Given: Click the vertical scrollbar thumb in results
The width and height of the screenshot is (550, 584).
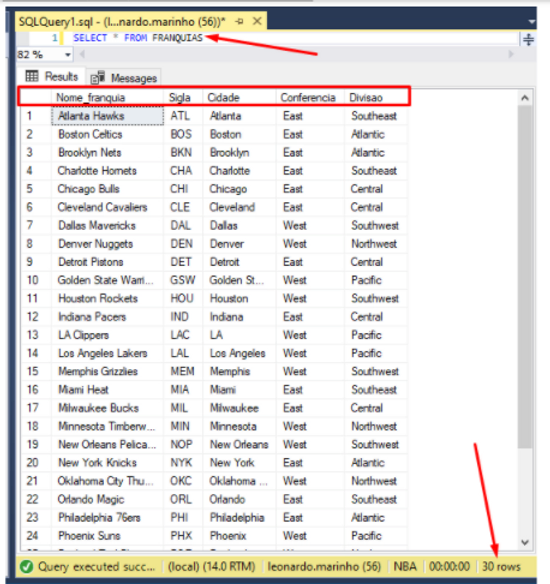Looking at the screenshot, I should click(x=525, y=277).
